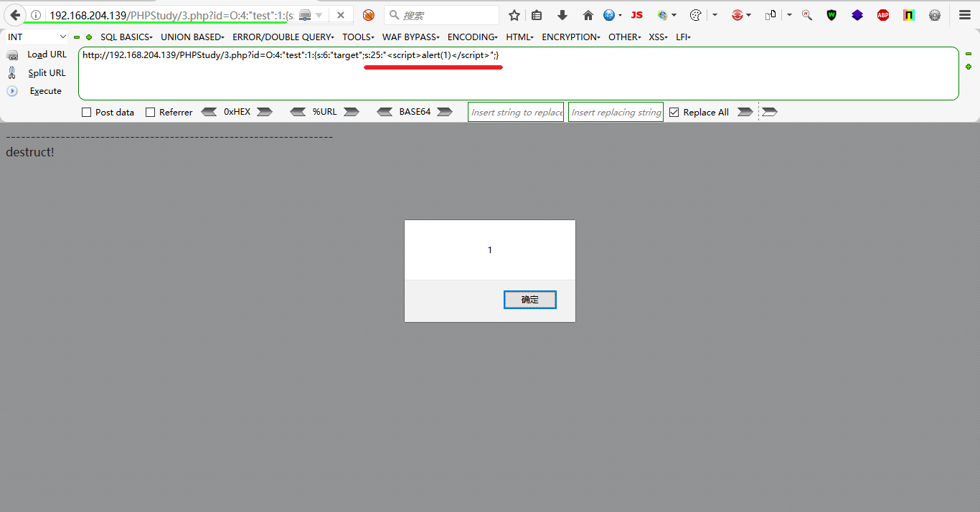This screenshot has height=512, width=980.
Task: Click the 'Insert string to replace' field
Action: tap(515, 111)
